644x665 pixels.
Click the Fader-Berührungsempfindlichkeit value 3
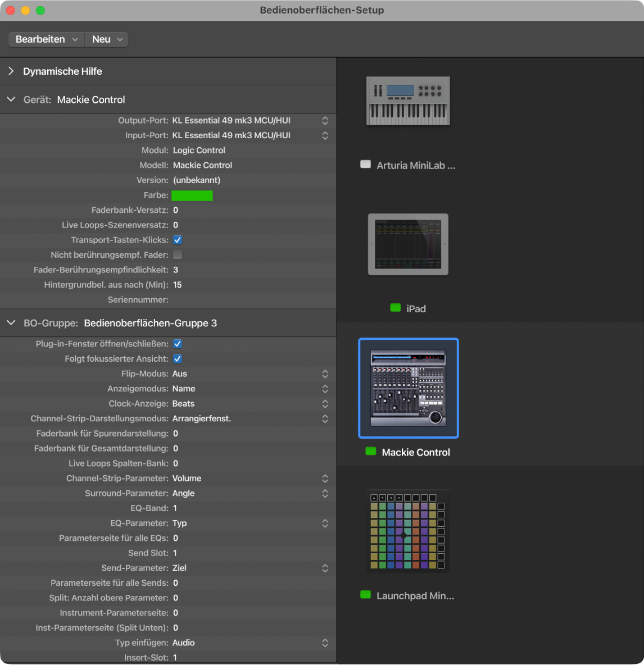[x=176, y=270]
